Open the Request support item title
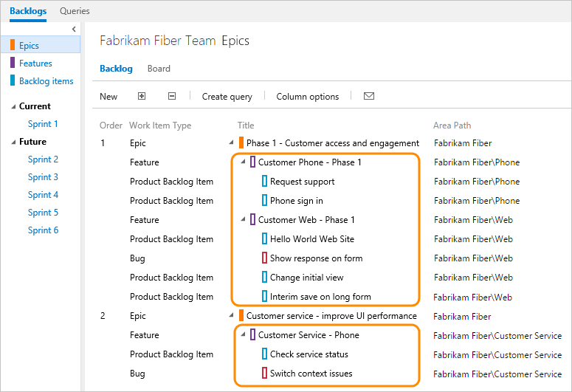Image resolution: width=572 pixels, height=392 pixels. click(x=302, y=182)
